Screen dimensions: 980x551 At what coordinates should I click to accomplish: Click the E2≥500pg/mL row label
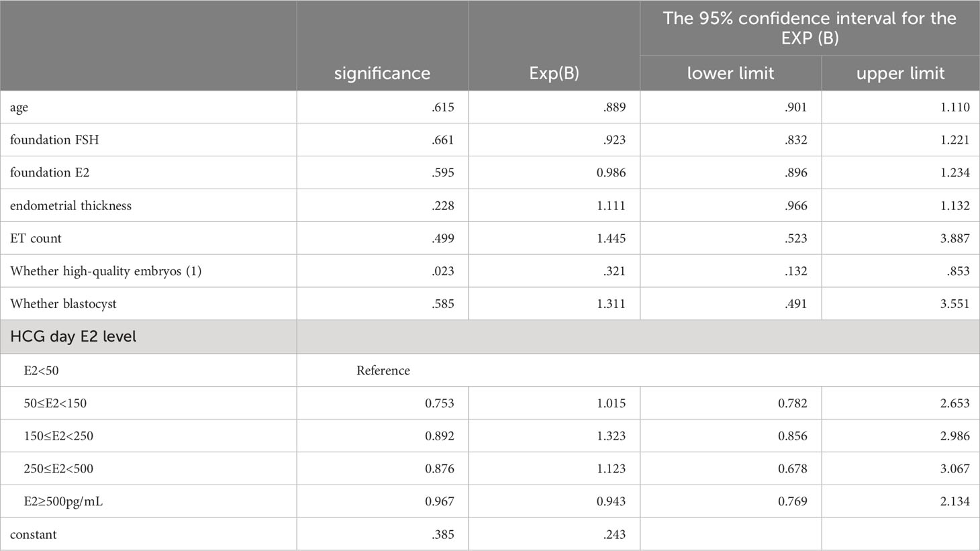click(63, 501)
